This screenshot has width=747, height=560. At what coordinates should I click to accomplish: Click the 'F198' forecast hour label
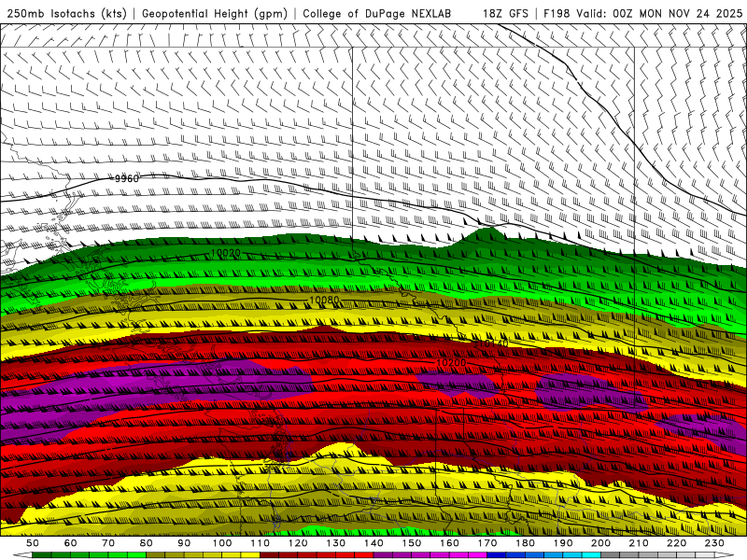point(557,13)
